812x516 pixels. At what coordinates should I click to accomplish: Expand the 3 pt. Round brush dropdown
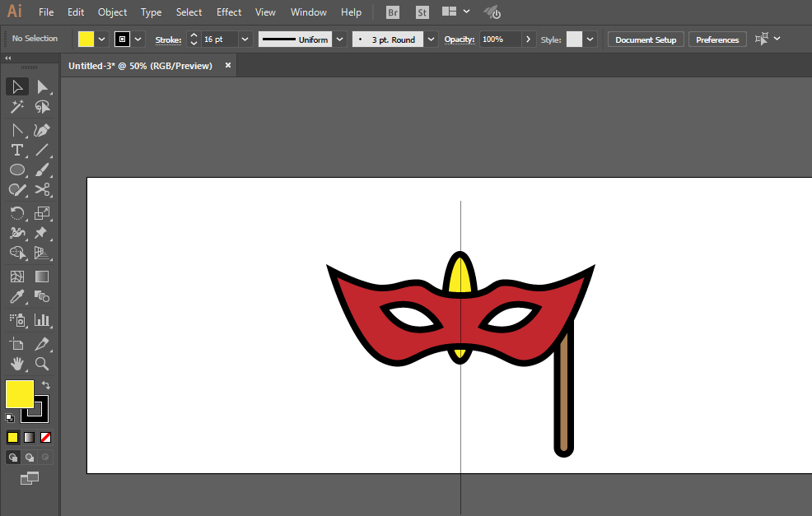point(431,39)
